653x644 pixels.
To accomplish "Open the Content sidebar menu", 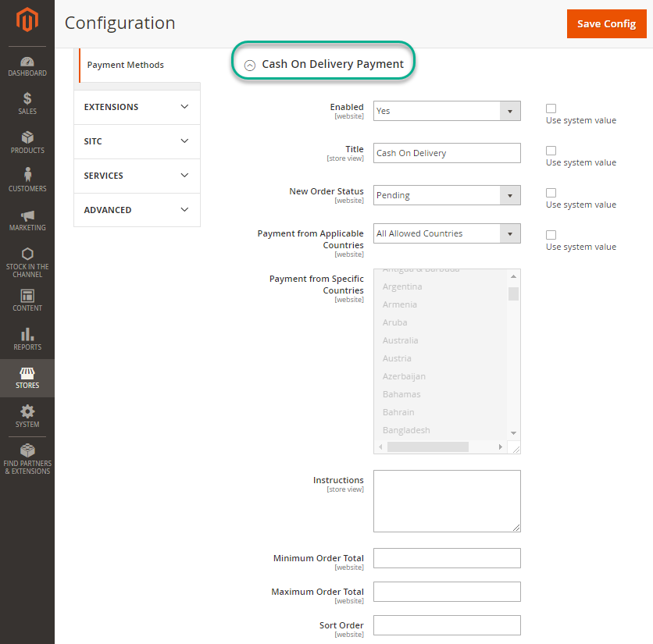I will (27, 301).
